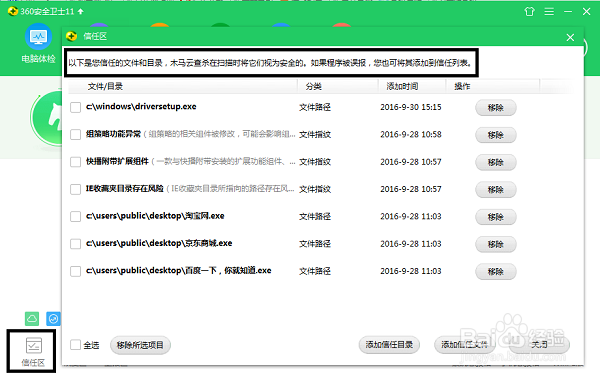Click 移除 for 百度一下，你就知道.exe
600x378 pixels.
496,272
